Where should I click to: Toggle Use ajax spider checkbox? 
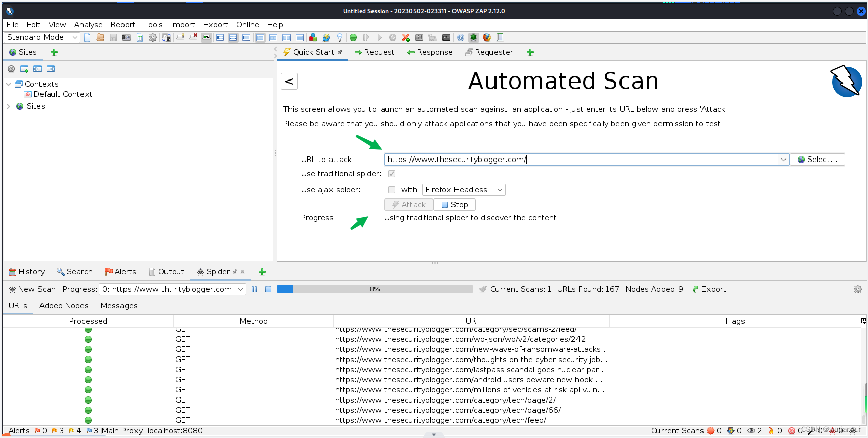392,190
